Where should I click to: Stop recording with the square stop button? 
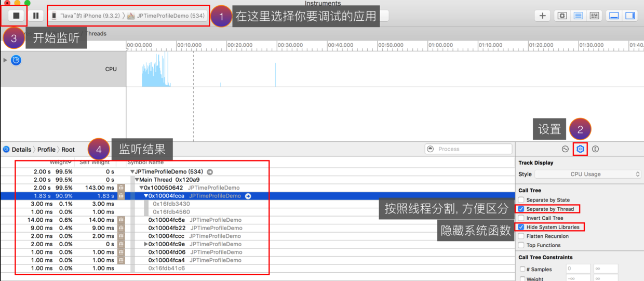(x=16, y=16)
